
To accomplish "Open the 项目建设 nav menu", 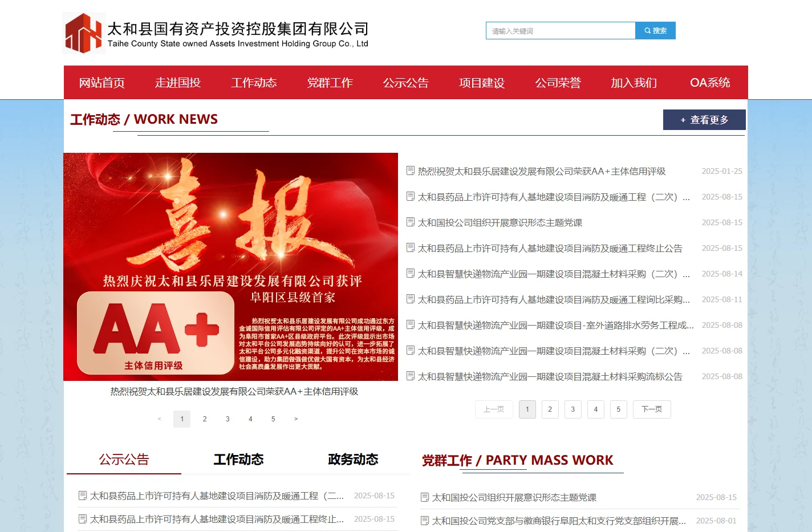I will click(x=482, y=83).
